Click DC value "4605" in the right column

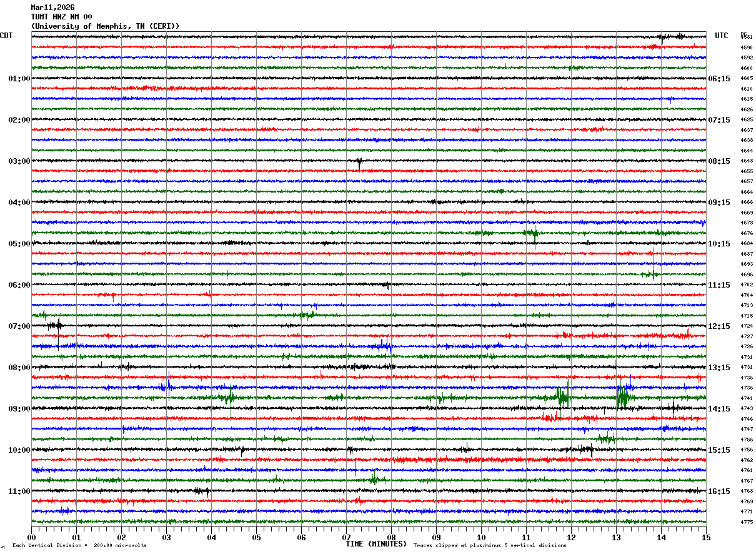pos(746,79)
